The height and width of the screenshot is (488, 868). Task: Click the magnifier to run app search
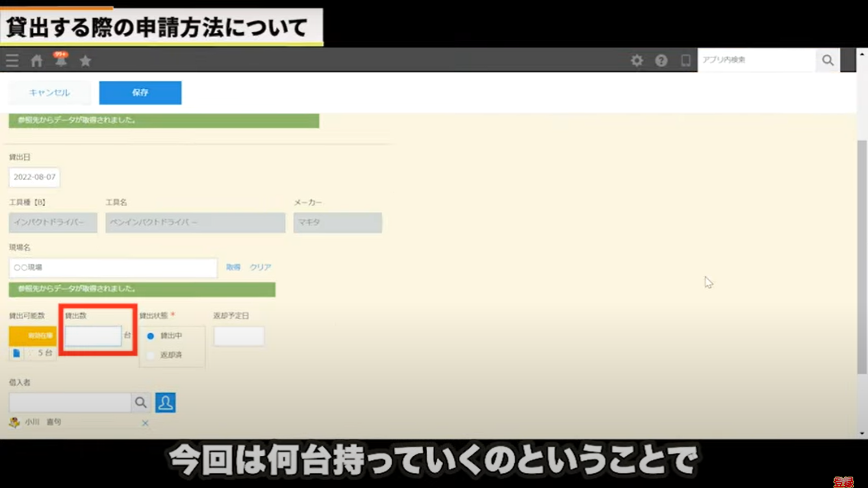[827, 60]
